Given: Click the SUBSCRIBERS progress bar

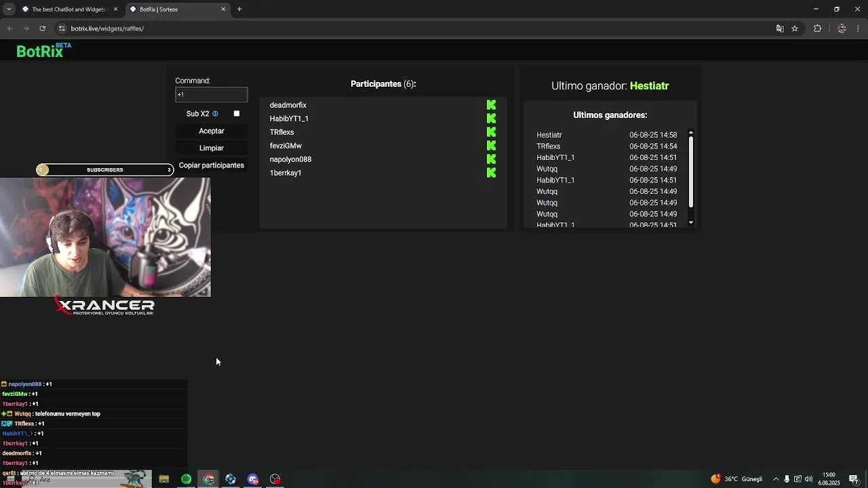Looking at the screenshot, I should click(x=105, y=170).
